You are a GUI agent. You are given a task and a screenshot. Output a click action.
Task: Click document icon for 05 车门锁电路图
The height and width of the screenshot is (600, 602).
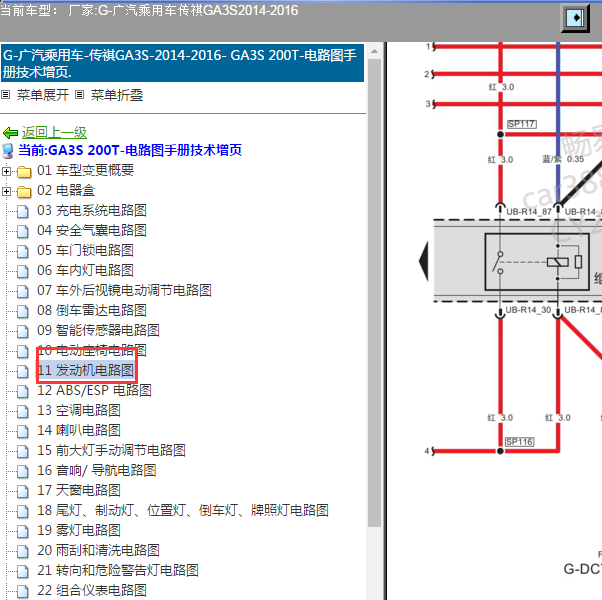23,251
